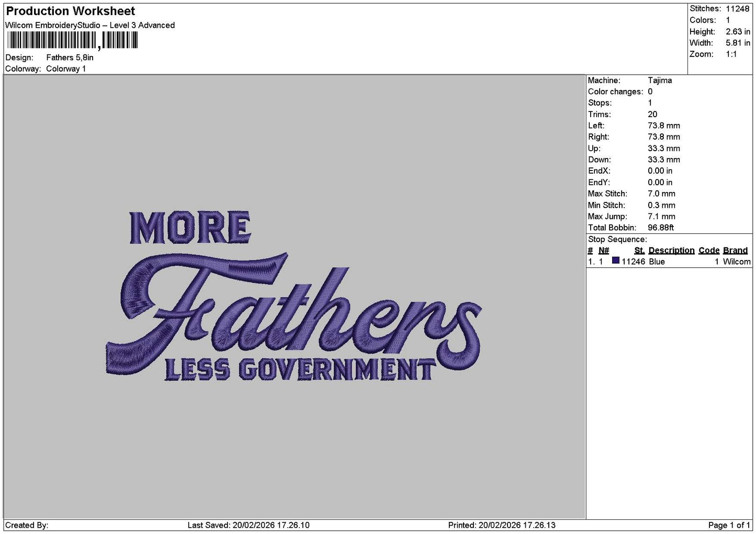Click the Up value 33.3 mm
The width and height of the screenshot is (756, 534).
click(x=664, y=149)
